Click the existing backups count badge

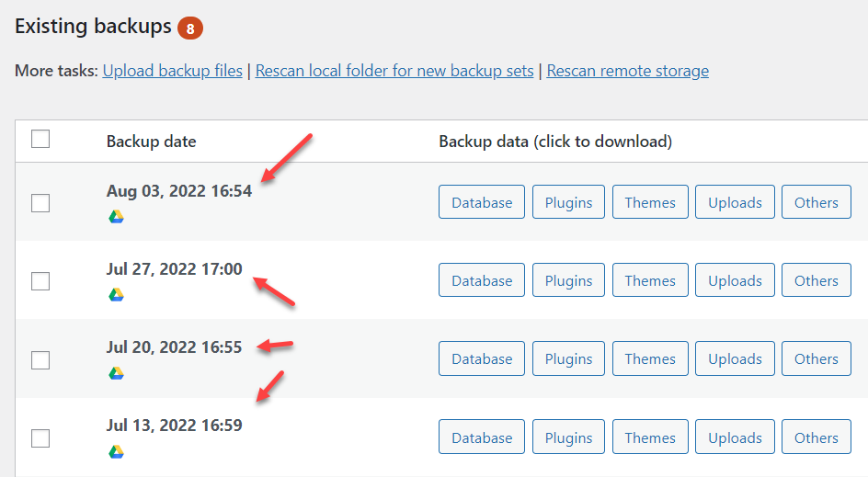pos(190,28)
